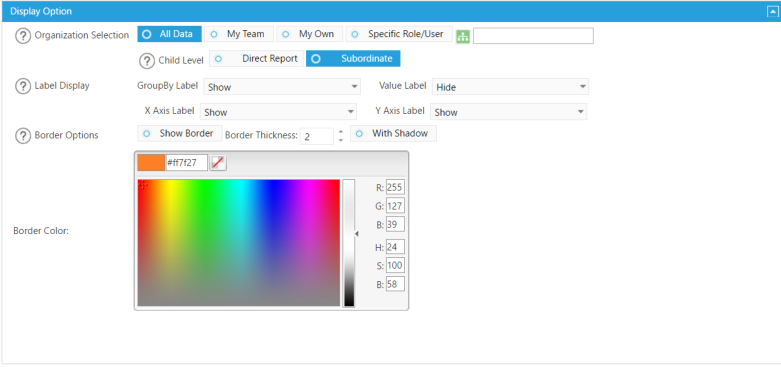Viewport: 781px width, 367px height.
Task: Click the Display Option header title
Action: click(41, 11)
